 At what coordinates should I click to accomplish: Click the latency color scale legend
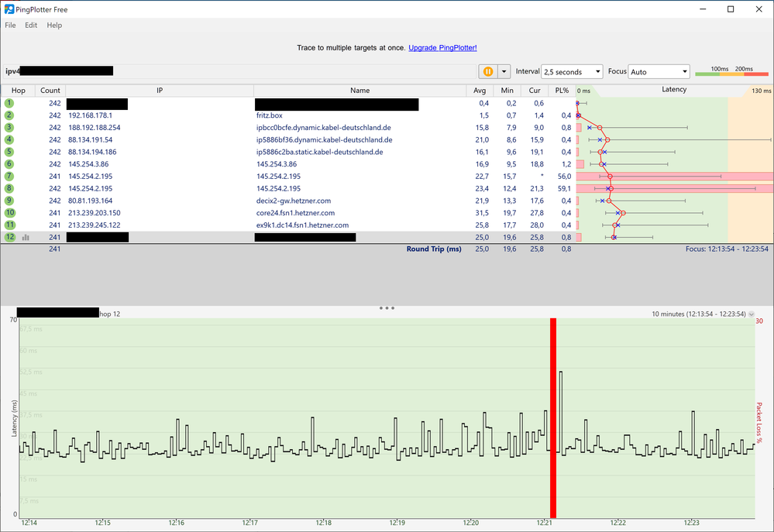[731, 71]
